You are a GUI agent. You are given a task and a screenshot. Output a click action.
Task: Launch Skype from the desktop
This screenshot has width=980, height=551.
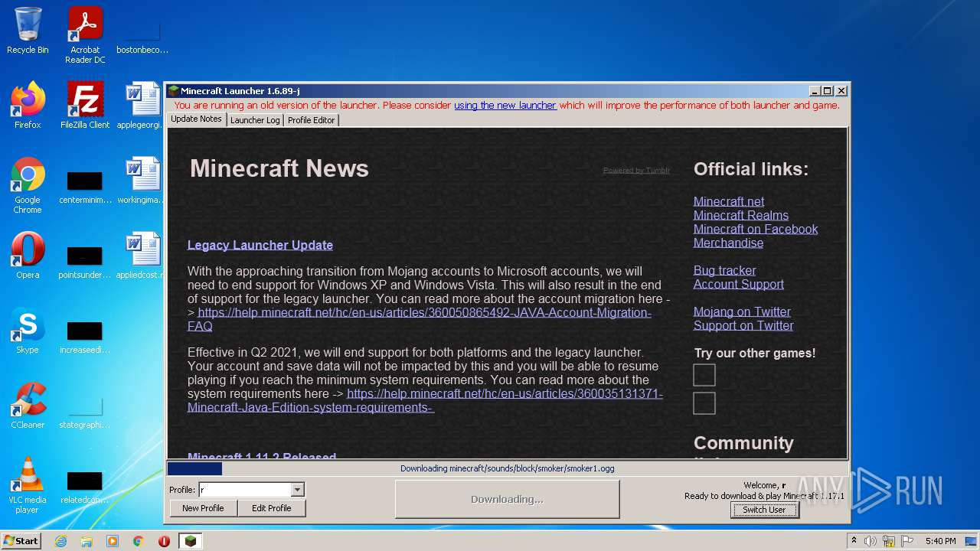(28, 331)
